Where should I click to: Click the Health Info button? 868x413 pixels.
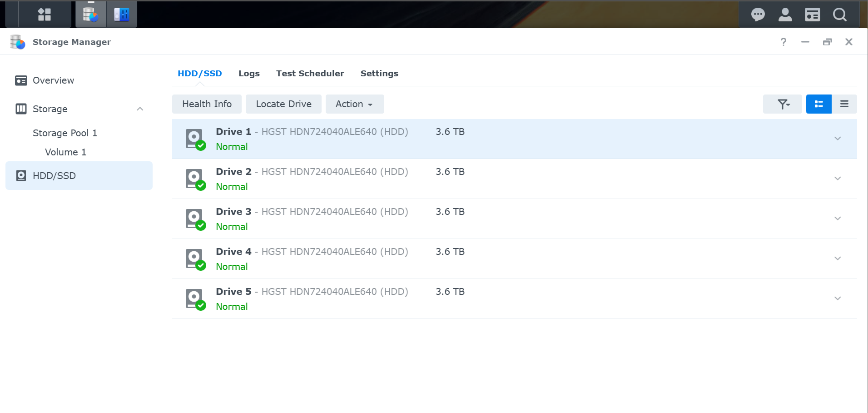tap(207, 104)
